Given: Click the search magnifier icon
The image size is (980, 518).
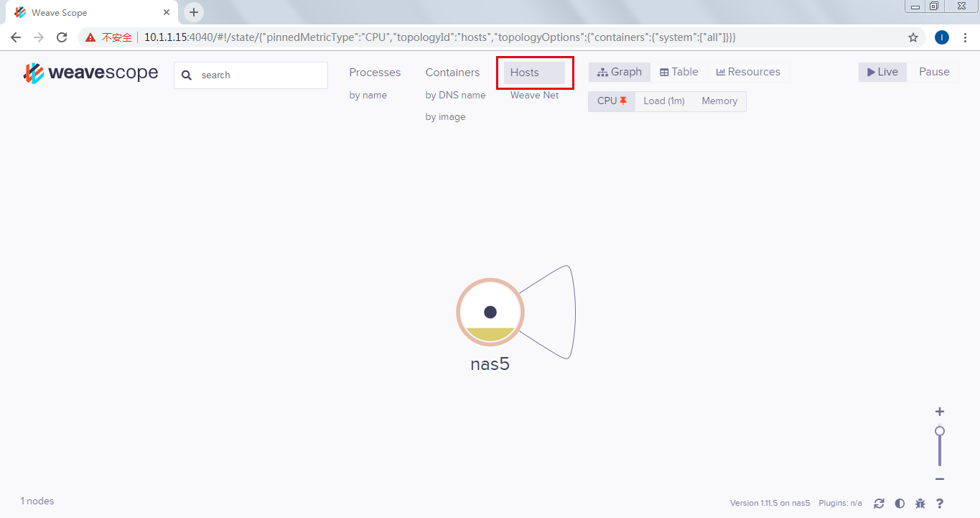Looking at the screenshot, I should point(187,75).
